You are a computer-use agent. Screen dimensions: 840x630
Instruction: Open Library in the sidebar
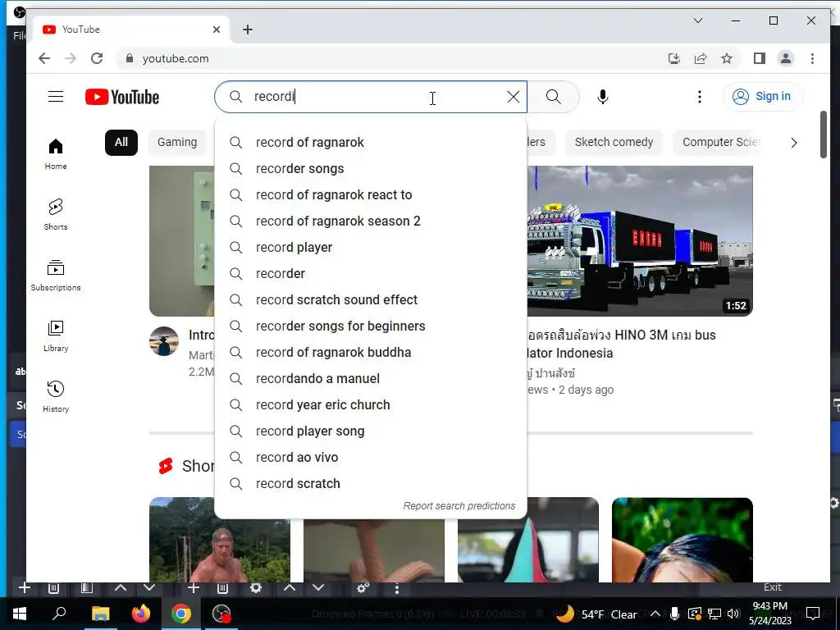pos(56,336)
